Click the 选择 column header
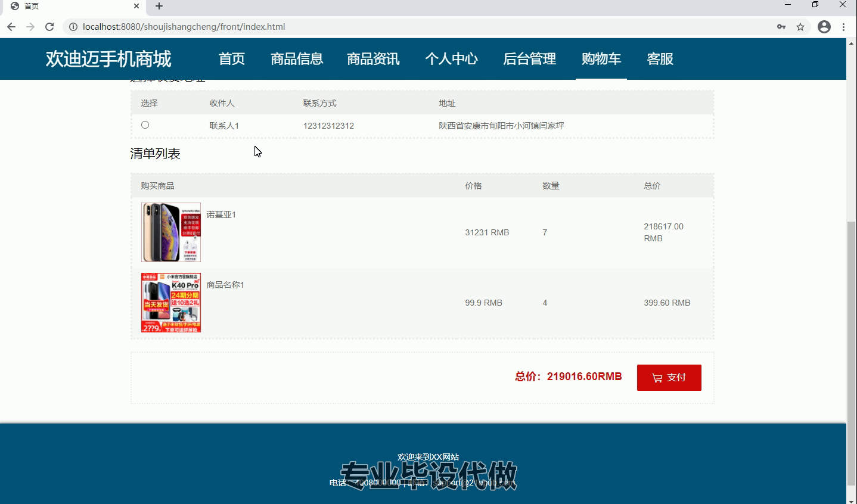This screenshot has height=504, width=857. tap(149, 103)
